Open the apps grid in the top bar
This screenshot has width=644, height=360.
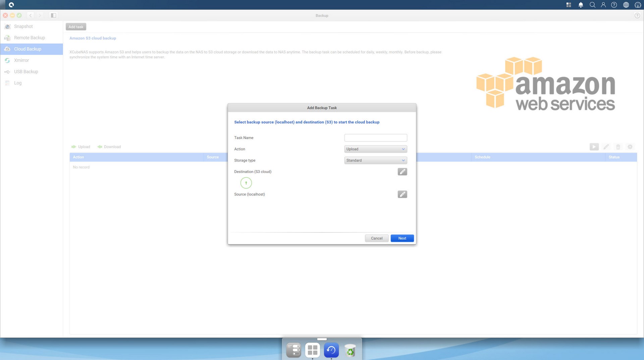point(569,5)
